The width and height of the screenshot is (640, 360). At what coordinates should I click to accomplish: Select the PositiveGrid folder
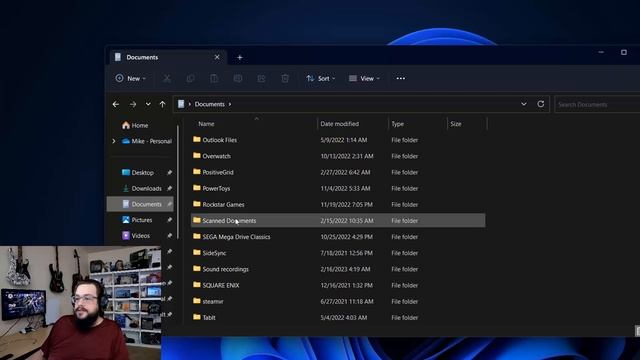click(338, 172)
